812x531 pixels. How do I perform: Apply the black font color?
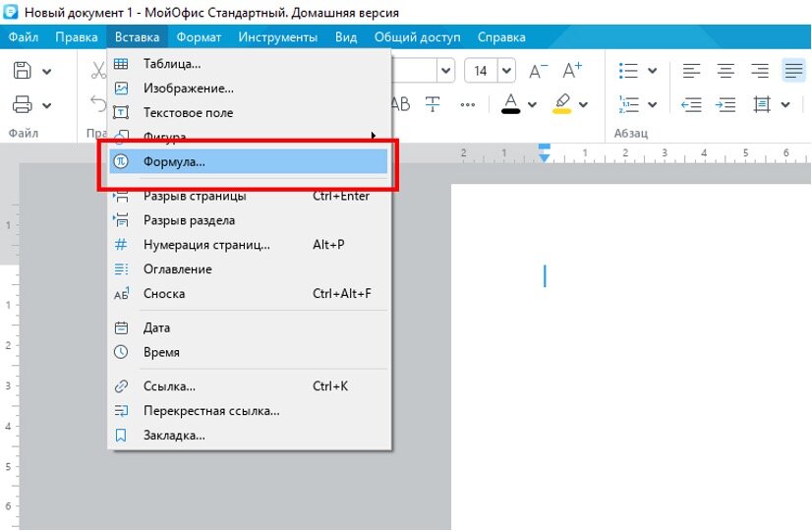[510, 103]
